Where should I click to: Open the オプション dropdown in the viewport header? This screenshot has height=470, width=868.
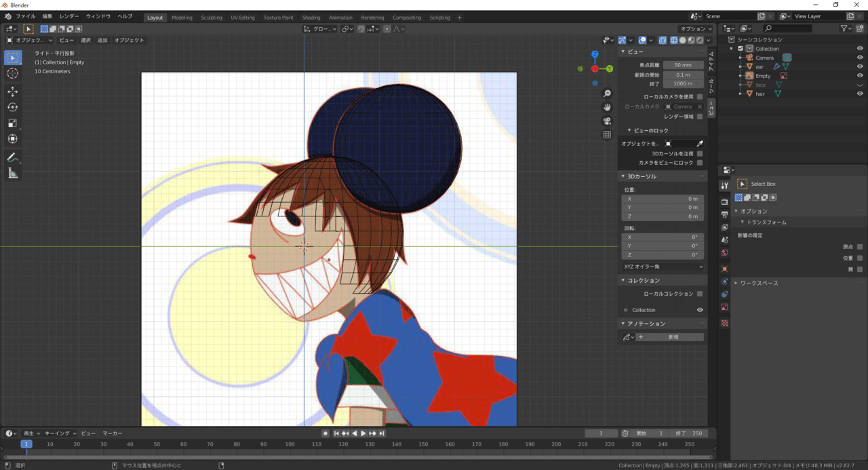[x=696, y=28]
